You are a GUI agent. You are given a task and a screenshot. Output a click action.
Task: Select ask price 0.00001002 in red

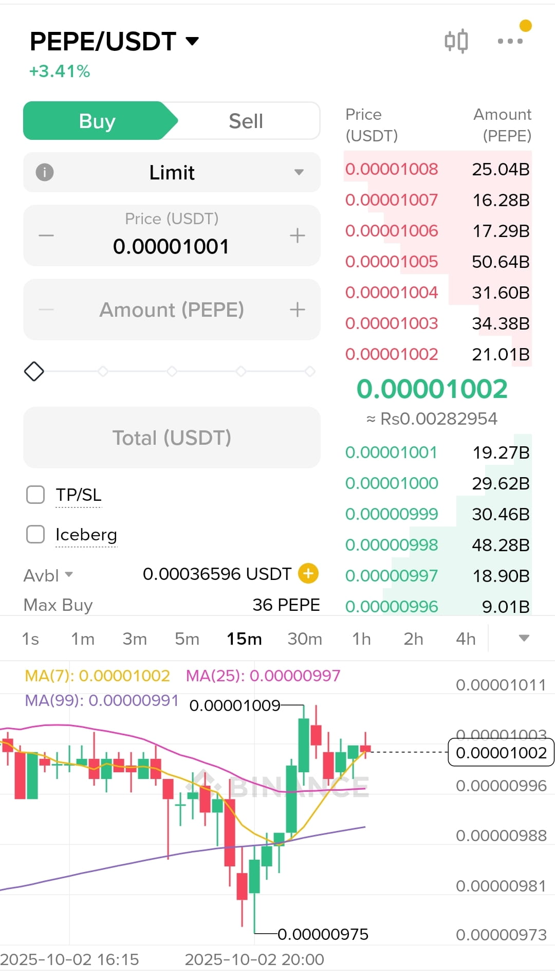tap(392, 354)
